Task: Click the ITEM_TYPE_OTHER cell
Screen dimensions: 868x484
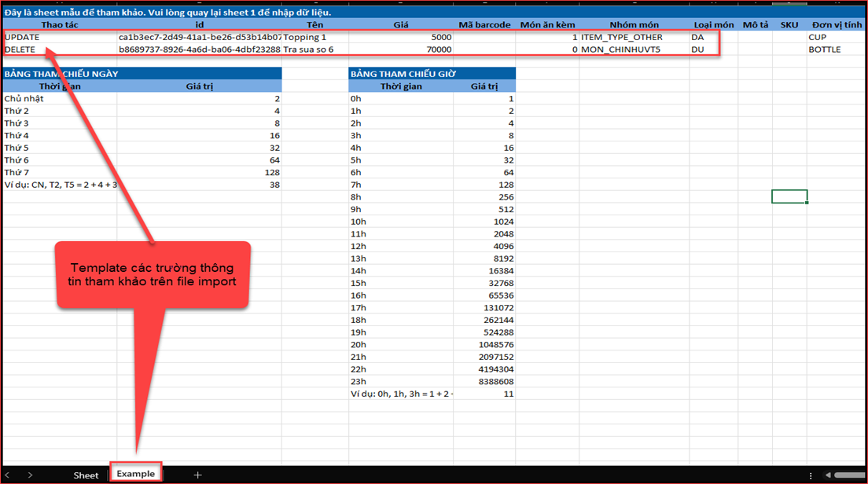Action: tap(634, 37)
